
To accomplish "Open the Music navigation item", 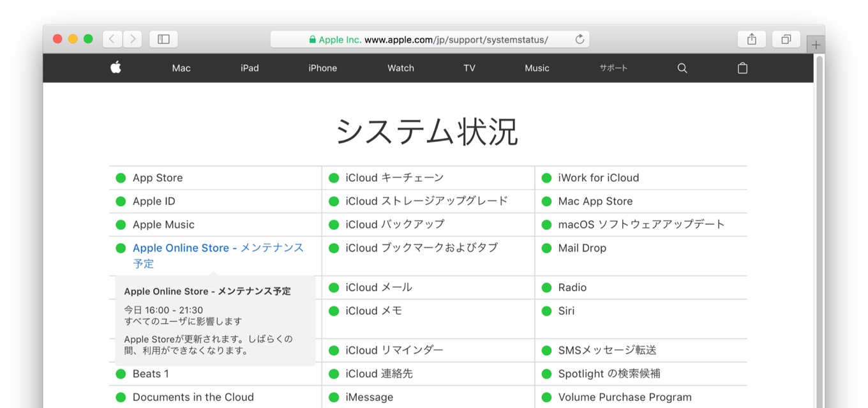I will (537, 68).
